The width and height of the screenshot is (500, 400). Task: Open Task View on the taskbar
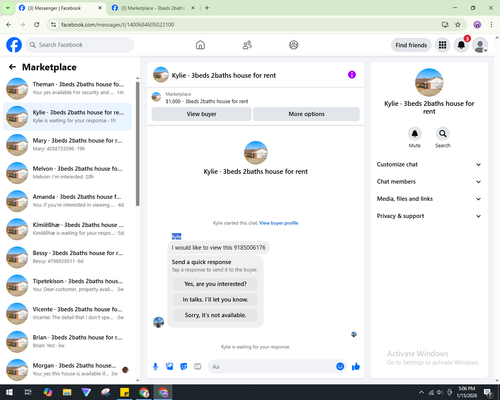pyautogui.click(x=28, y=392)
